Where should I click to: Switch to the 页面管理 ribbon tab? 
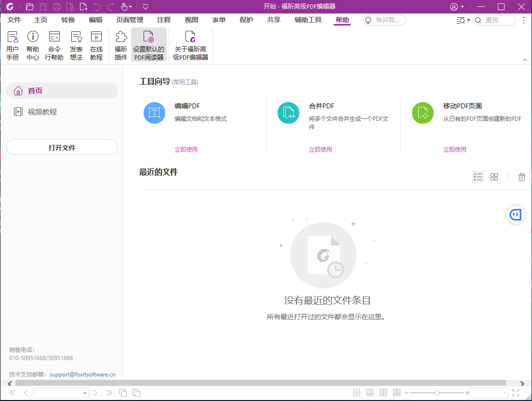(129, 20)
